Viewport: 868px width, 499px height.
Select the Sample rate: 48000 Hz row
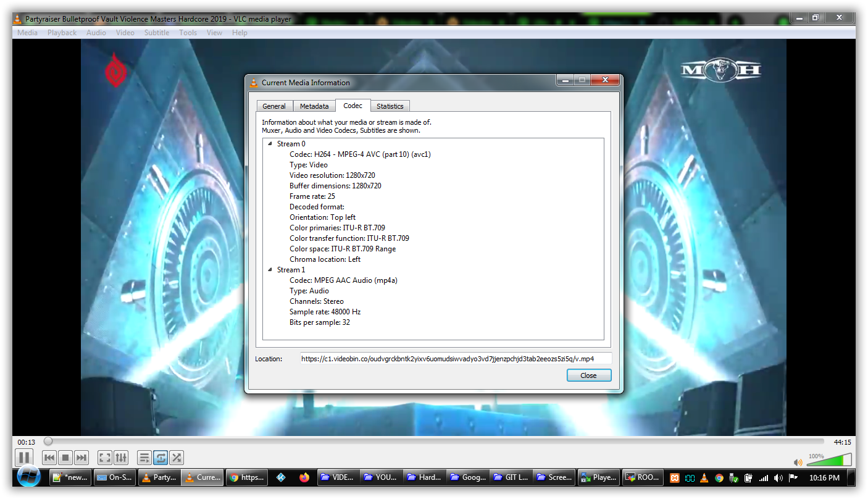pos(325,312)
